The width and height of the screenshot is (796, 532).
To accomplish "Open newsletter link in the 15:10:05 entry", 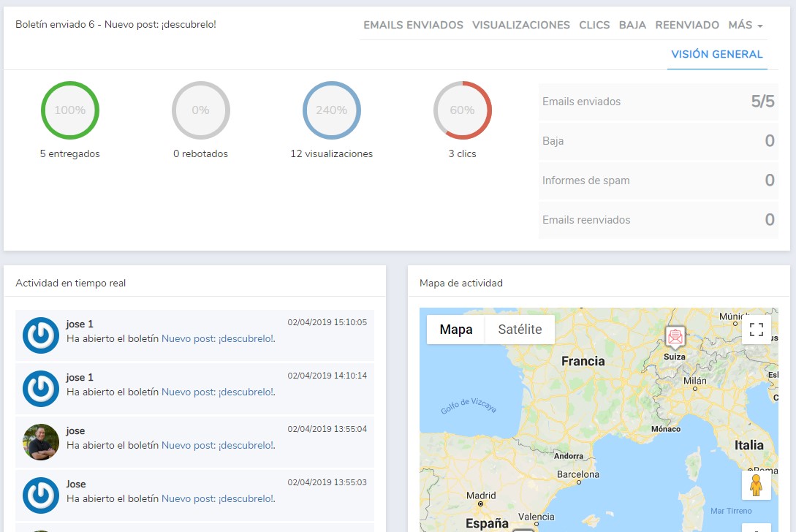I will click(218, 338).
